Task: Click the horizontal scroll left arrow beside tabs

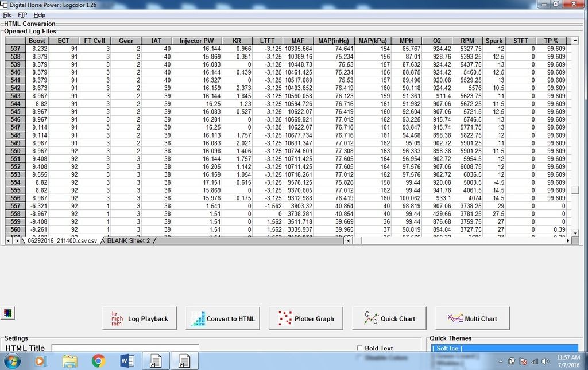Action: [x=349, y=240]
